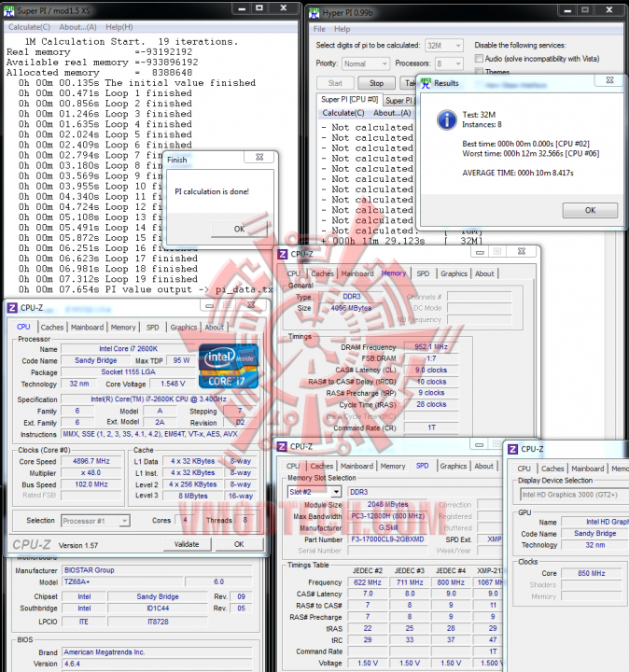Click the Part Number F3-17000CL9-2GBXMD field
629x672 pixels.
[x=387, y=539]
